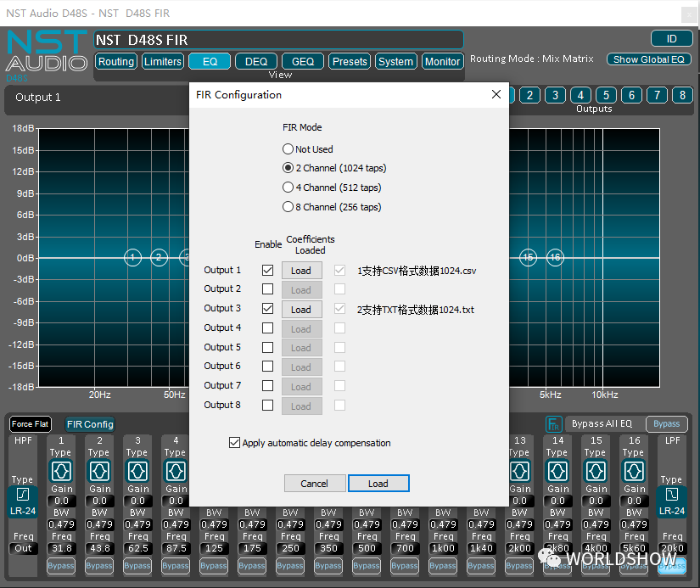Toggle Enable checkbox for Output 7

point(268,386)
